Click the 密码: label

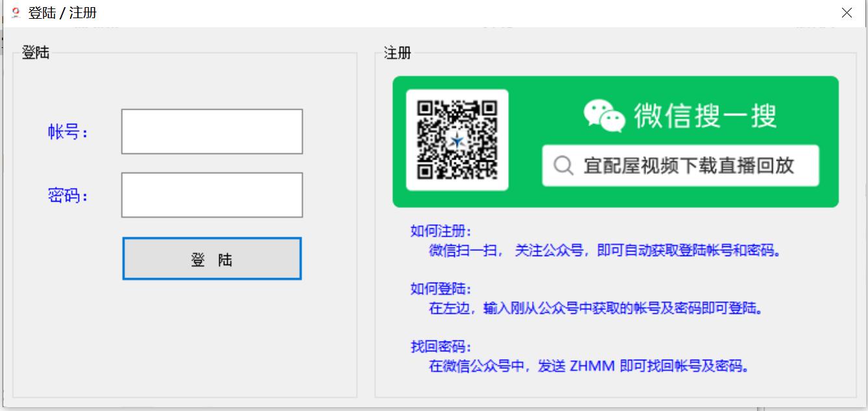tap(67, 195)
